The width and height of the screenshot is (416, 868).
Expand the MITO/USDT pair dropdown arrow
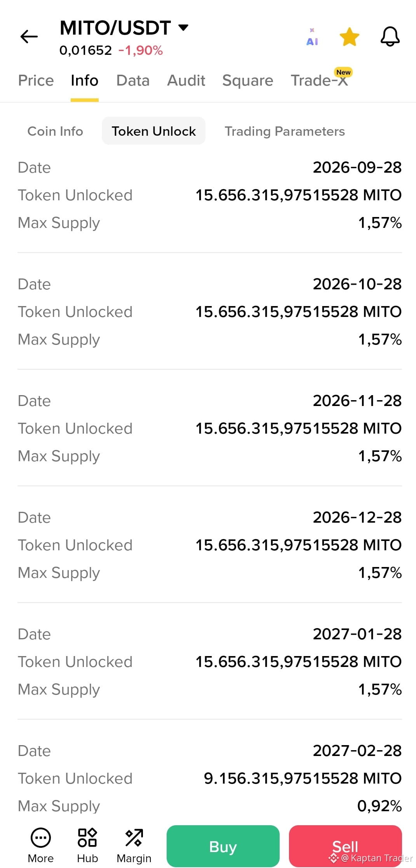pos(183,28)
